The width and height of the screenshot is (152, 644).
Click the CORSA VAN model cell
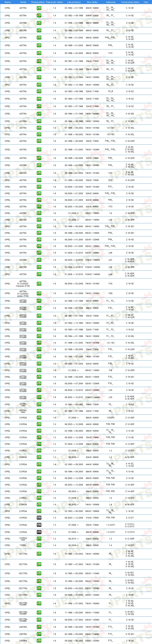click(23, 539)
